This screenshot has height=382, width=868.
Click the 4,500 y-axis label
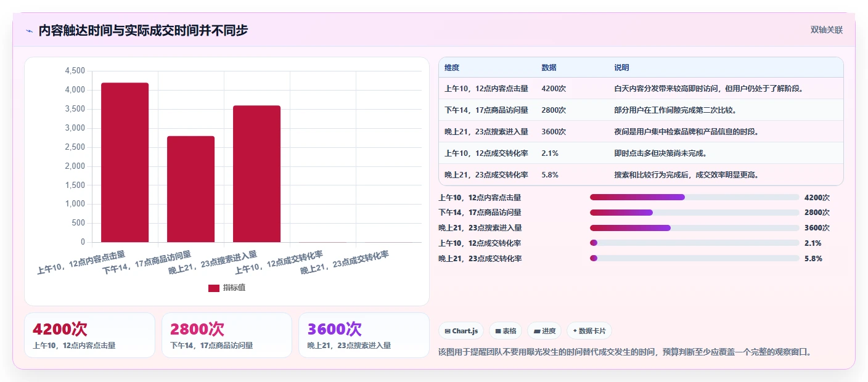pos(75,71)
